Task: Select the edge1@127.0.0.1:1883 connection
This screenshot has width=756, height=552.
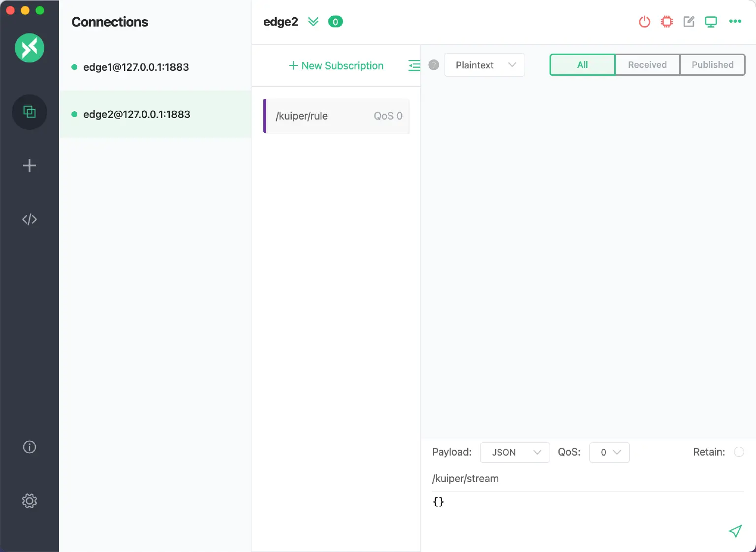Action: (x=136, y=67)
